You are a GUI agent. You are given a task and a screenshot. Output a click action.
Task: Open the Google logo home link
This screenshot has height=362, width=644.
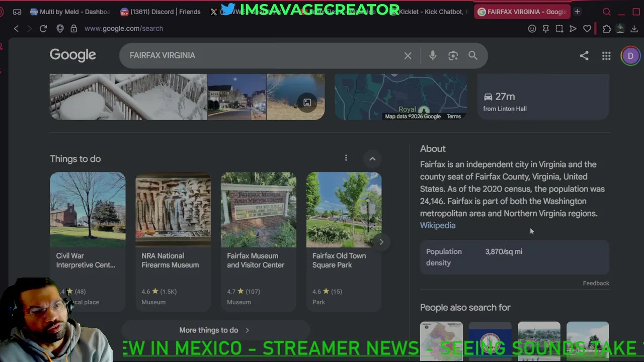pyautogui.click(x=73, y=55)
